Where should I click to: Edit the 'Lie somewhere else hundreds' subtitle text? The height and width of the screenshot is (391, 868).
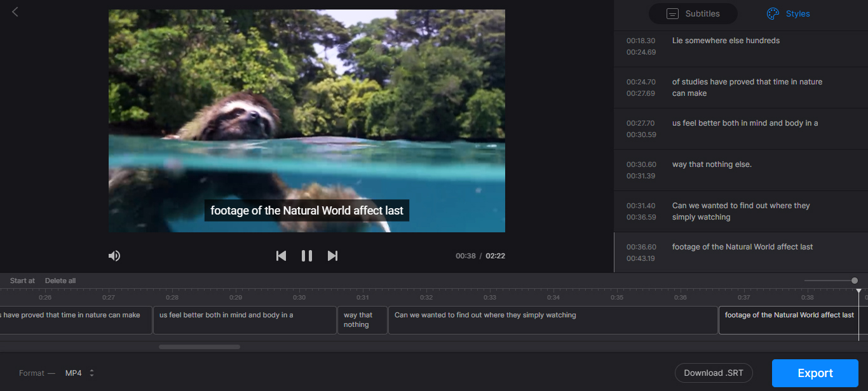pyautogui.click(x=726, y=41)
